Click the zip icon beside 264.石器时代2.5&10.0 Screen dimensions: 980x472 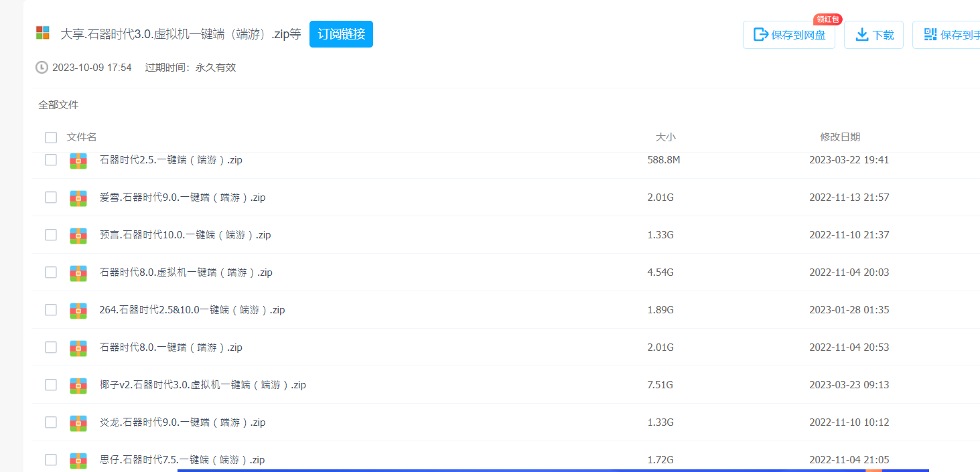tap(78, 310)
